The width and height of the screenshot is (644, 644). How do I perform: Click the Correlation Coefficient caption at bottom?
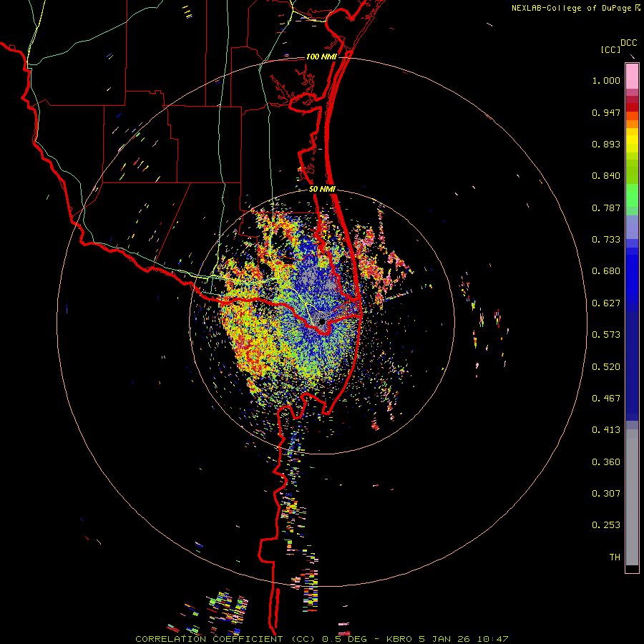pyautogui.click(x=322, y=639)
